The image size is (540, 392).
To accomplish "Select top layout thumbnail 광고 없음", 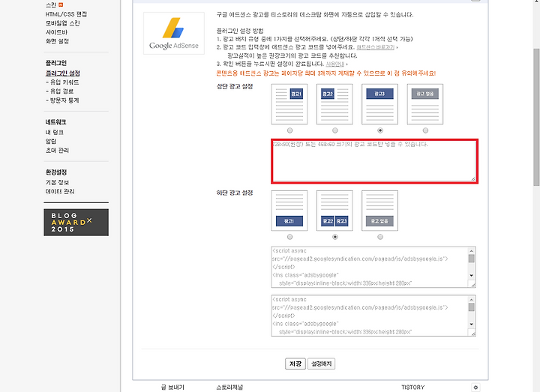I will coord(425,104).
